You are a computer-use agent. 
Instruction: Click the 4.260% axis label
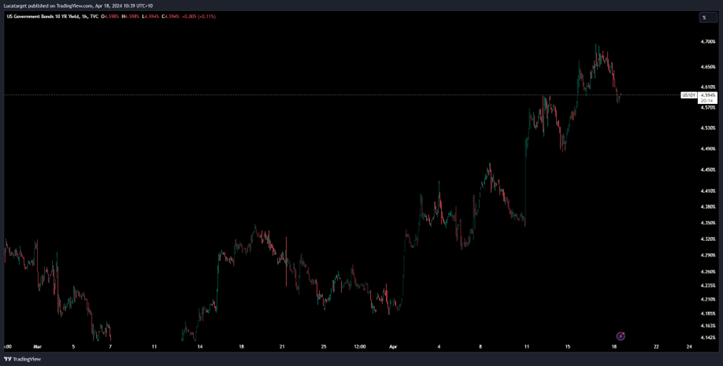(x=707, y=272)
